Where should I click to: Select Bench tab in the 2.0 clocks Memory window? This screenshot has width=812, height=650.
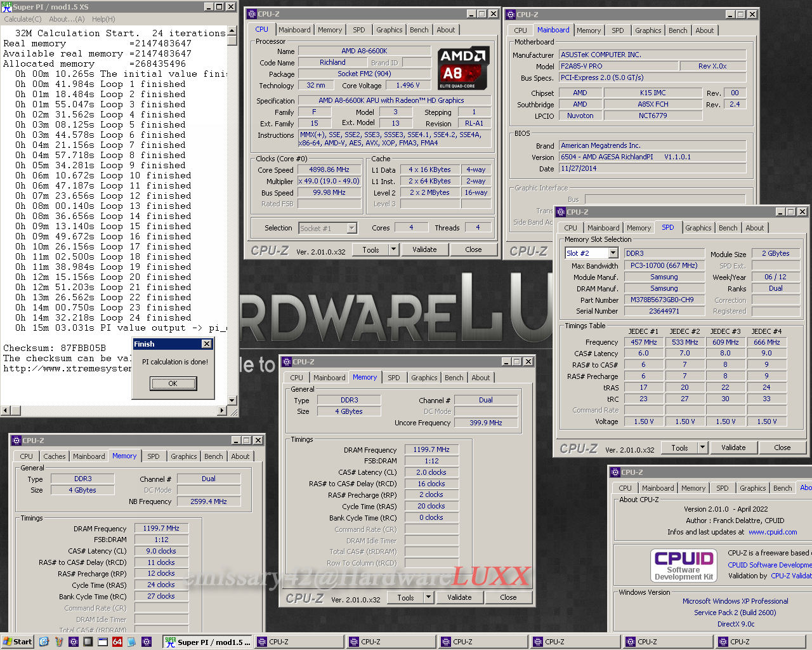tap(454, 378)
